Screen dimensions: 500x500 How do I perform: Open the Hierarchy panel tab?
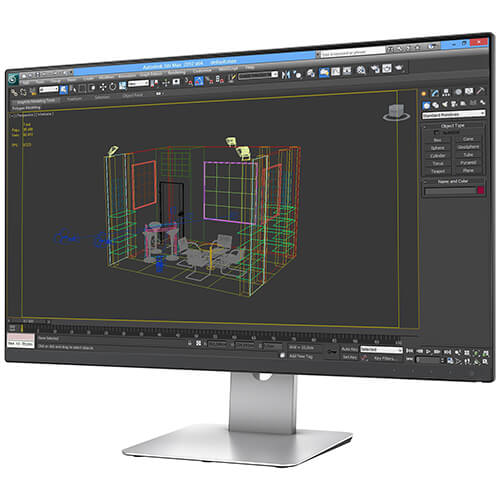(446, 92)
